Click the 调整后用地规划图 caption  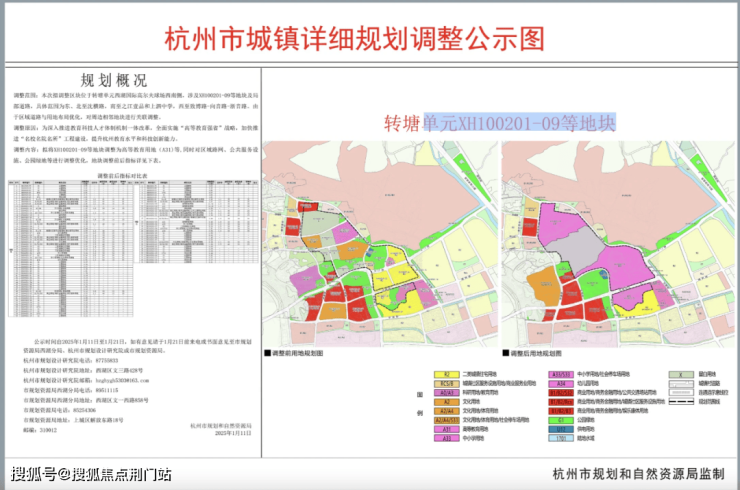coord(536,353)
